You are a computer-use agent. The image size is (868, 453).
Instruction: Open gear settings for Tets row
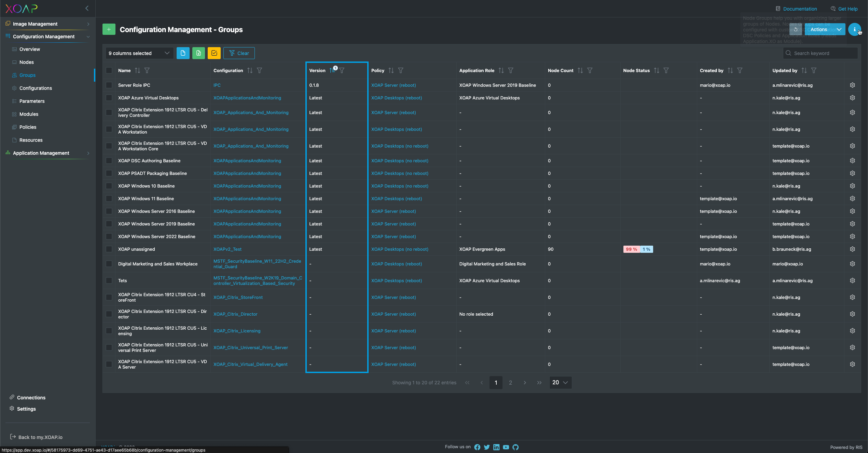pos(852,280)
